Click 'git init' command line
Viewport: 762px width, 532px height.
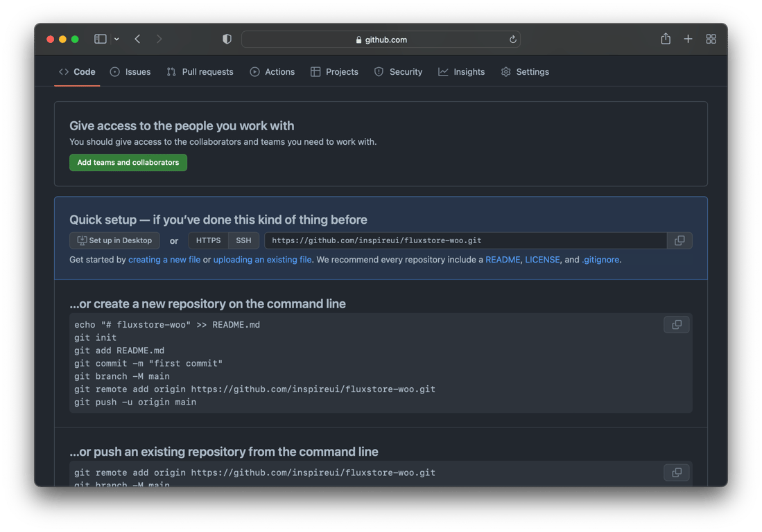coord(95,337)
